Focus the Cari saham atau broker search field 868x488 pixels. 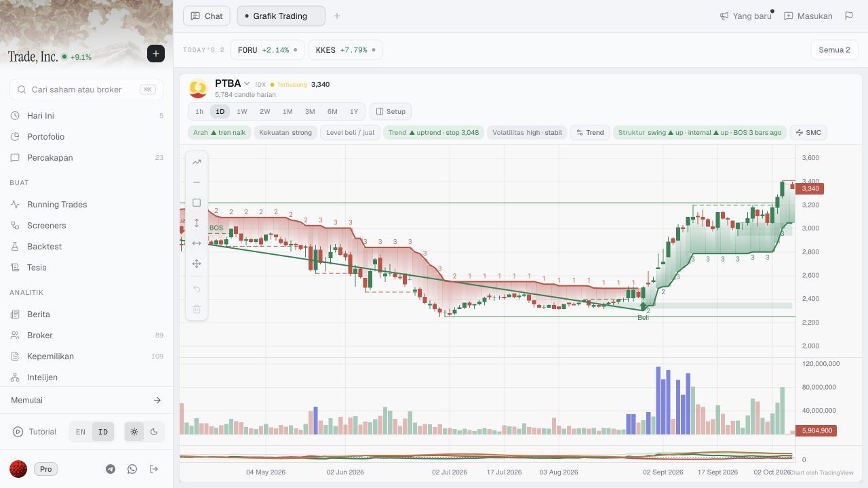[87, 89]
